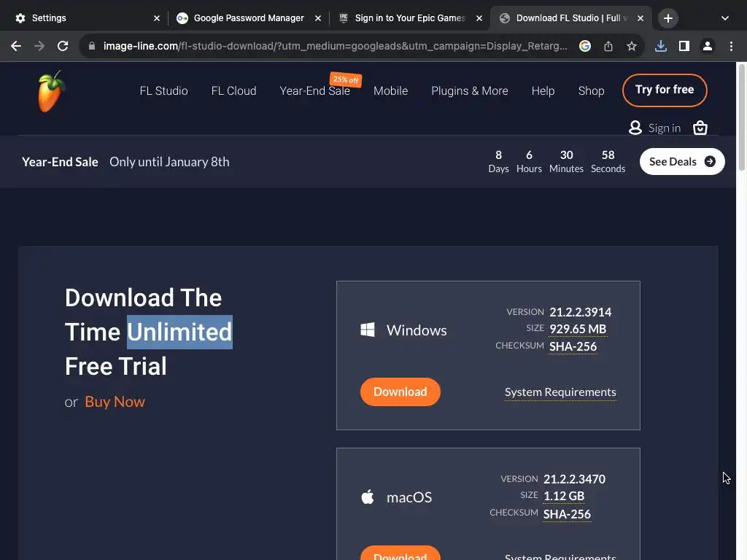Click macOS version 21.2.2.3470 text
747x560 pixels.
(574, 478)
